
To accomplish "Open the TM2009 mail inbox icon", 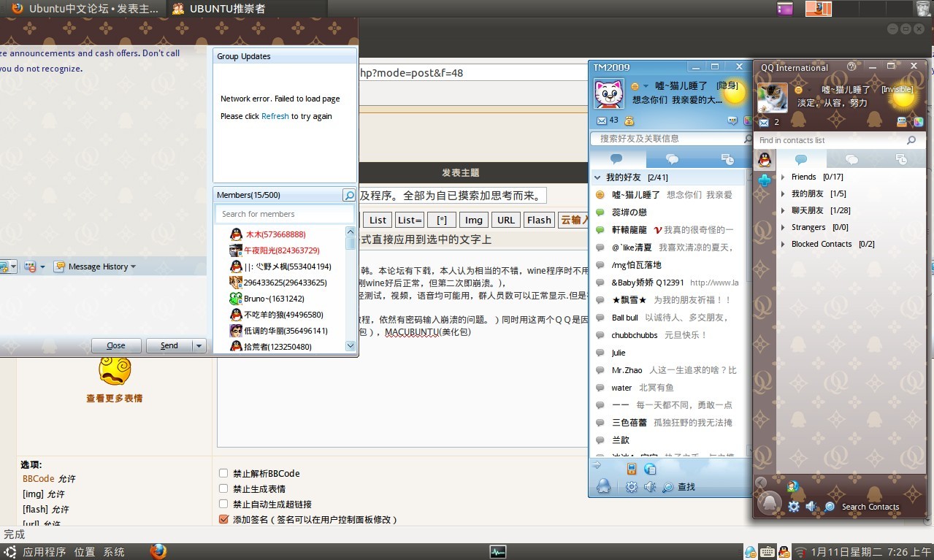I will tap(601, 120).
